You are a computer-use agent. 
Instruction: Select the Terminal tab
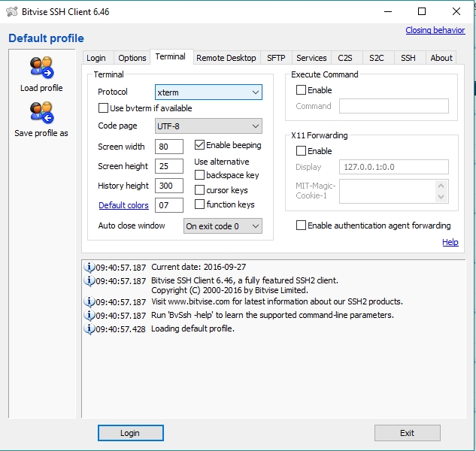click(x=170, y=57)
